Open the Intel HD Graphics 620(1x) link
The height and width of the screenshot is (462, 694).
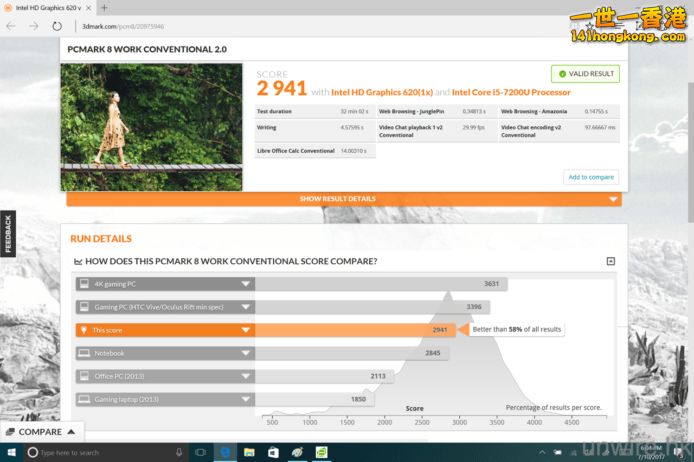(382, 92)
